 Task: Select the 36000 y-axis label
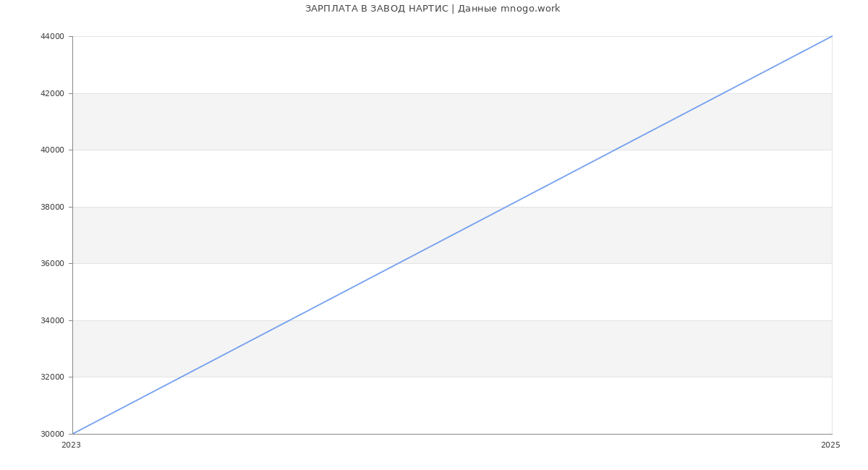pyautogui.click(x=52, y=264)
